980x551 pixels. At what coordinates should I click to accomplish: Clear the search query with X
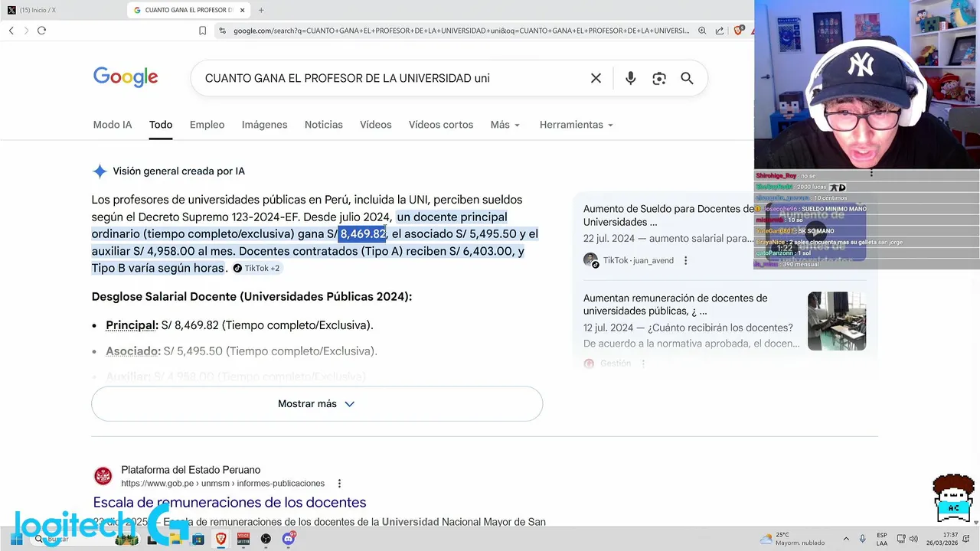(596, 78)
